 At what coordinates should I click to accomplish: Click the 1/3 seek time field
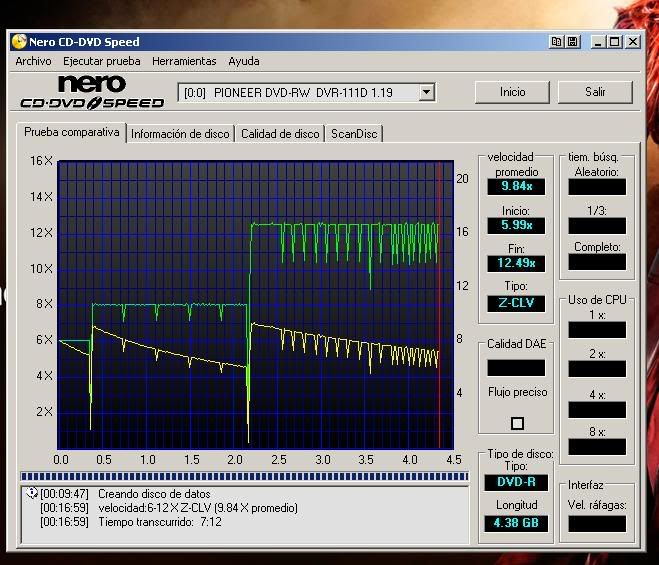point(597,226)
